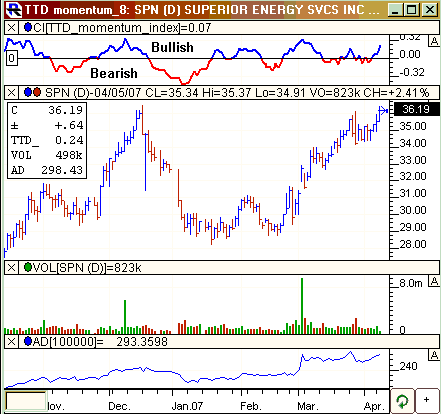Click the 8.0m volume scale label
The image size is (441, 414).
click(x=411, y=283)
